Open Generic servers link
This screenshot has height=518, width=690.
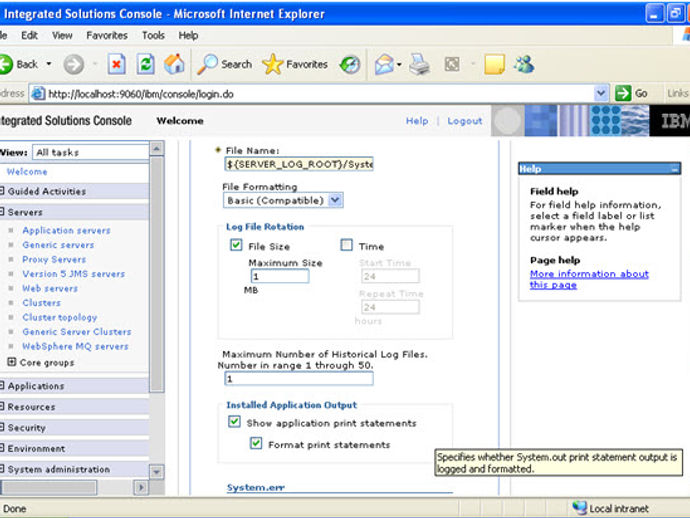point(58,245)
